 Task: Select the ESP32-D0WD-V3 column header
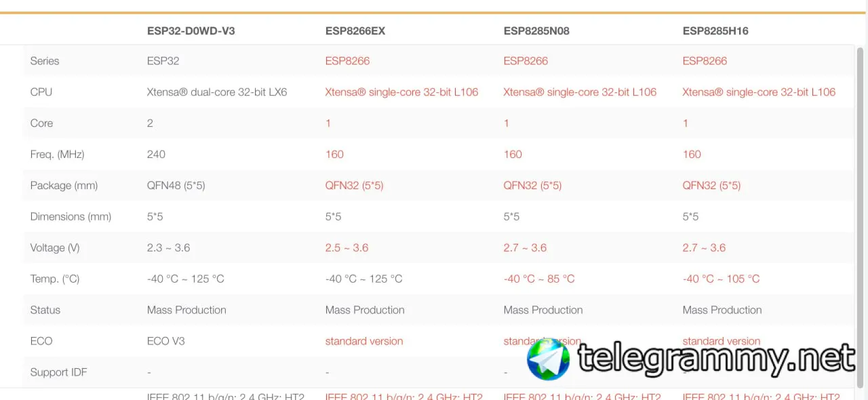tap(191, 31)
